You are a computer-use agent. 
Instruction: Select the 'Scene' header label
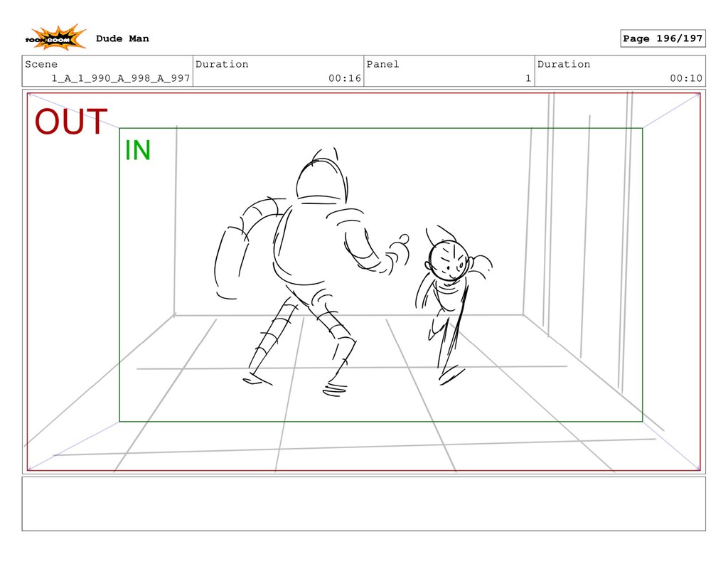tap(41, 64)
